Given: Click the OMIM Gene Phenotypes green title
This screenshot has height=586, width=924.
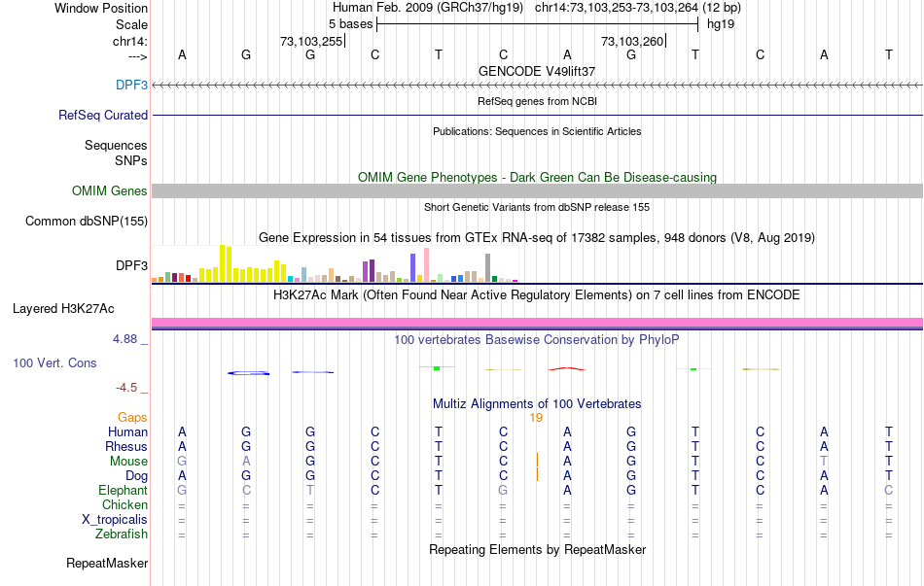Looking at the screenshot, I should tap(537, 177).
